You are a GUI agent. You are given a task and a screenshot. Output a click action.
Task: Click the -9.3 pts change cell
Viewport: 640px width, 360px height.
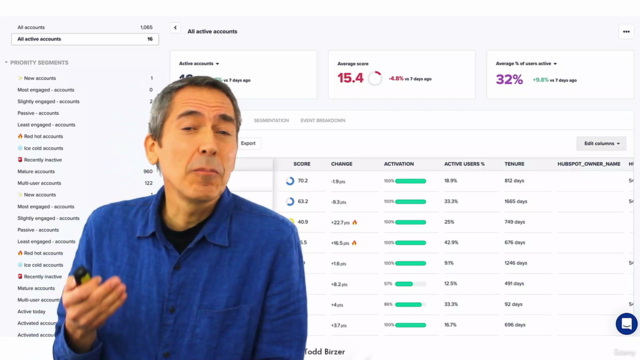pyautogui.click(x=338, y=202)
